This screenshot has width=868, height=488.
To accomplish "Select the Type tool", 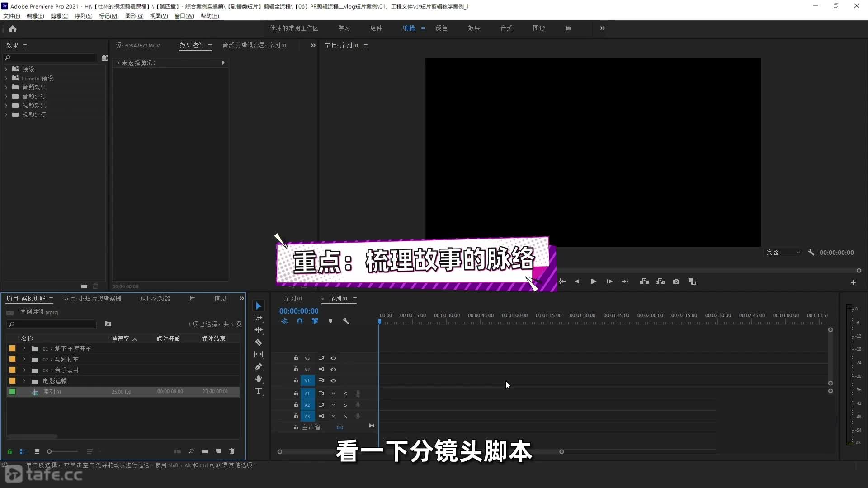I will pos(259,391).
